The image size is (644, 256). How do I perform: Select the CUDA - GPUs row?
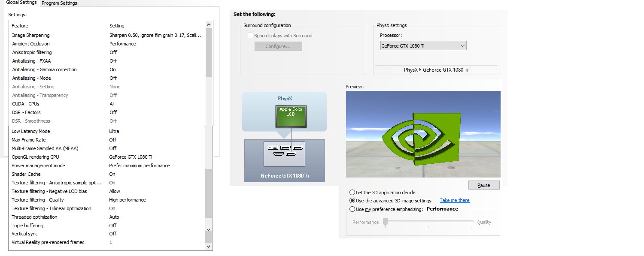tap(107, 104)
